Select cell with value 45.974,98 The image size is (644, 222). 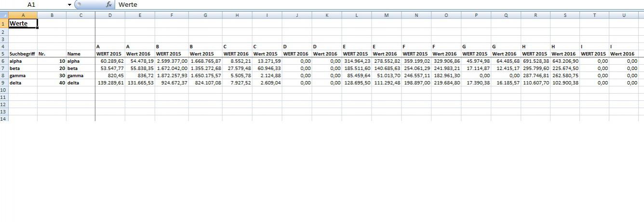(x=476, y=61)
